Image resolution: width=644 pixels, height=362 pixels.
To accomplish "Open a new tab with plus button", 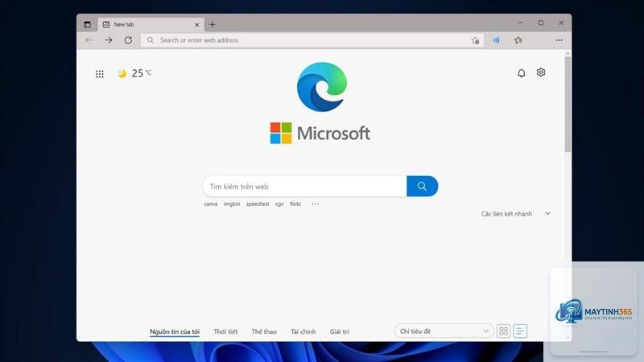I will (212, 25).
